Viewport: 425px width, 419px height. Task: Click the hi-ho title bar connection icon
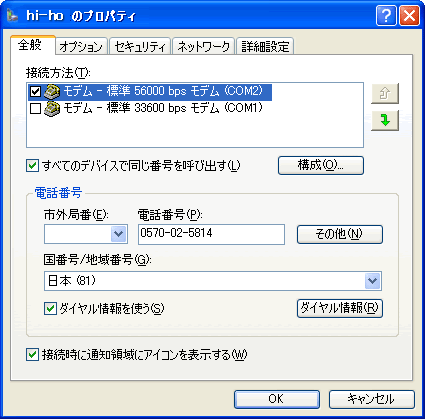coord(13,15)
